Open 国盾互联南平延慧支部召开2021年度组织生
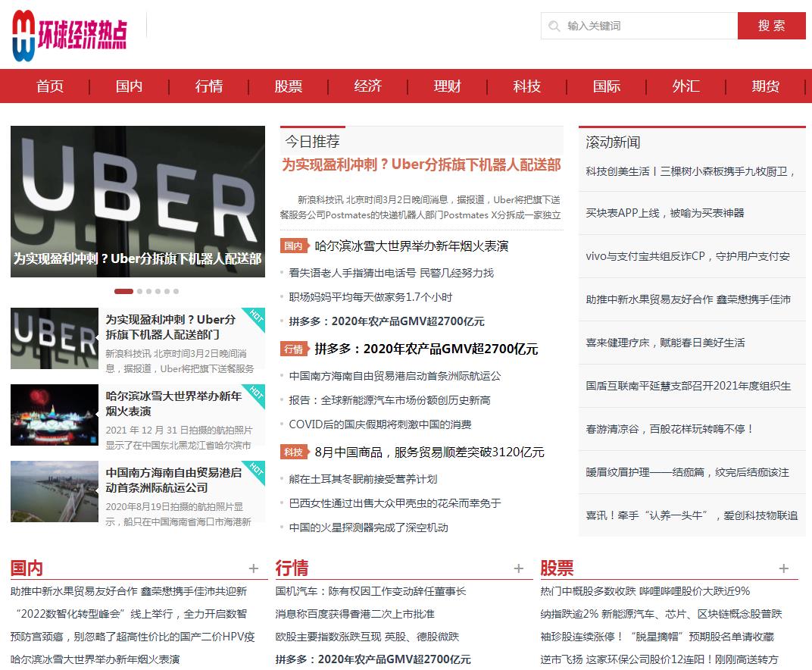The width and height of the screenshot is (812, 670). pyautogui.click(x=689, y=386)
